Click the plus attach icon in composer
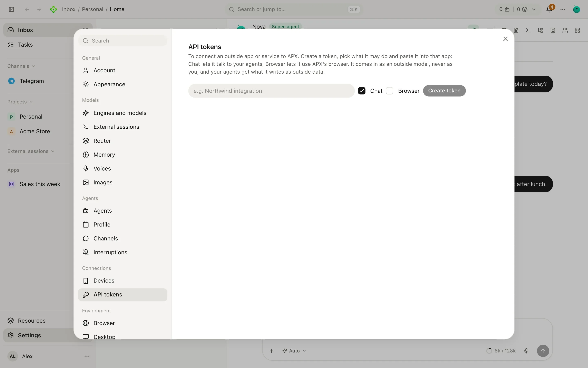This screenshot has width=588, height=368. (272, 351)
